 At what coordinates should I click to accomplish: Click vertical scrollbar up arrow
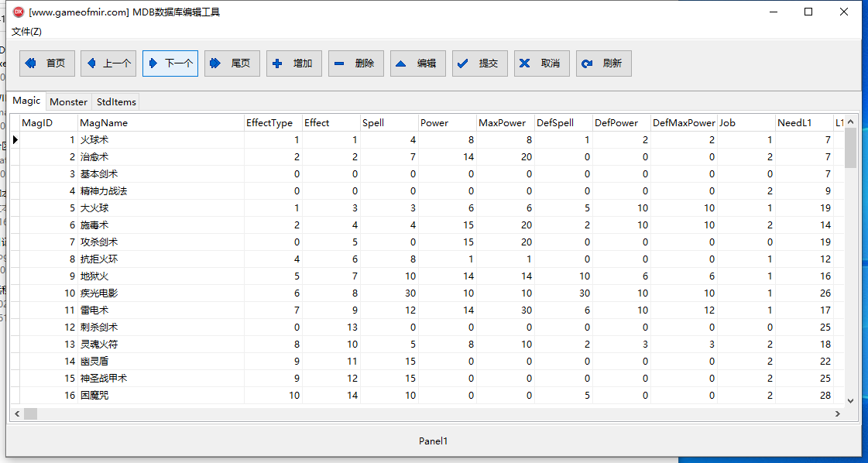click(x=850, y=122)
